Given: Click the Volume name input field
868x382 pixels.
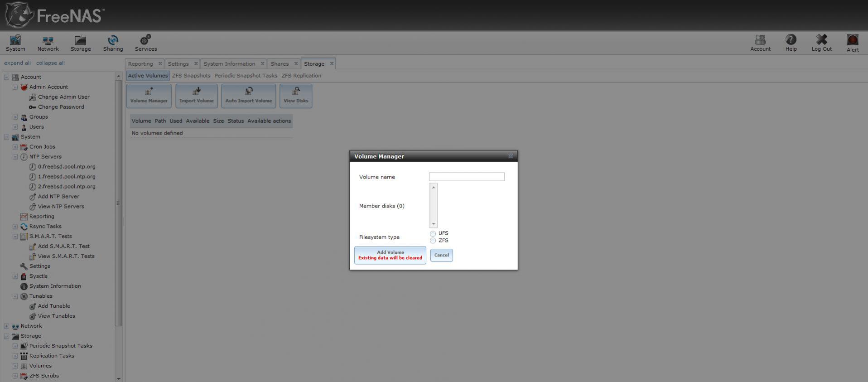Looking at the screenshot, I should click(x=467, y=177).
